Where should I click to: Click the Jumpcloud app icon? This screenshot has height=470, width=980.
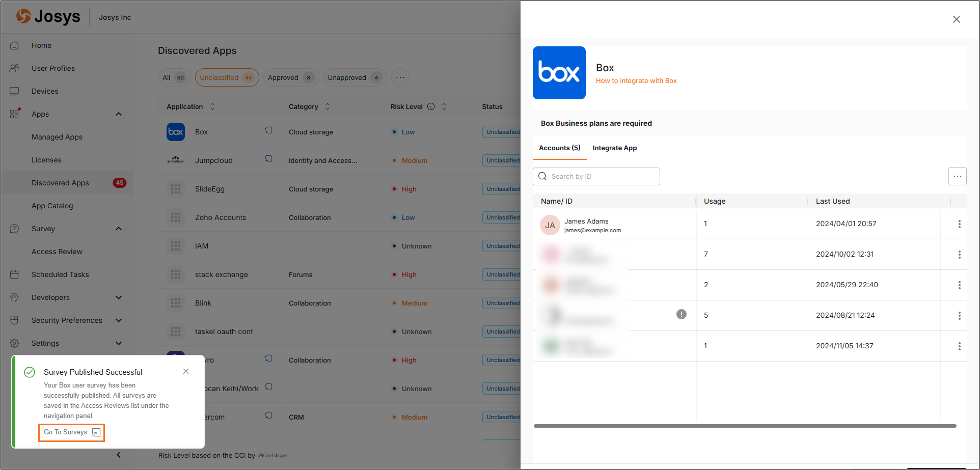(x=176, y=160)
